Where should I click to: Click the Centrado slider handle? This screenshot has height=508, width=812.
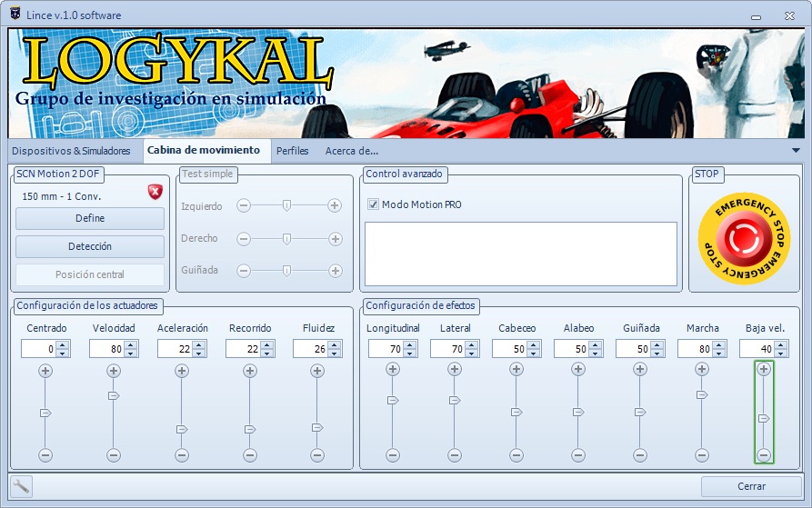[x=45, y=413]
